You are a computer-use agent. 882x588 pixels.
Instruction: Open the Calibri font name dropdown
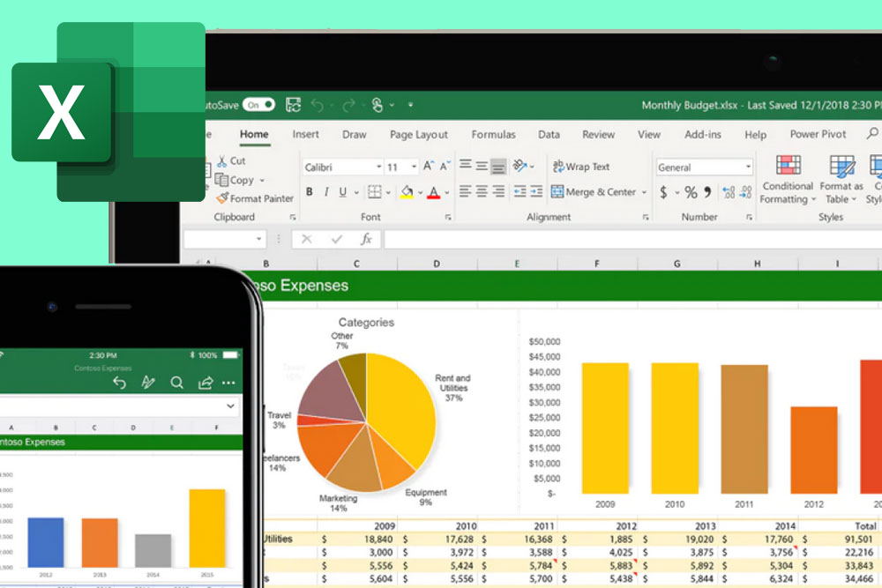[x=379, y=167]
